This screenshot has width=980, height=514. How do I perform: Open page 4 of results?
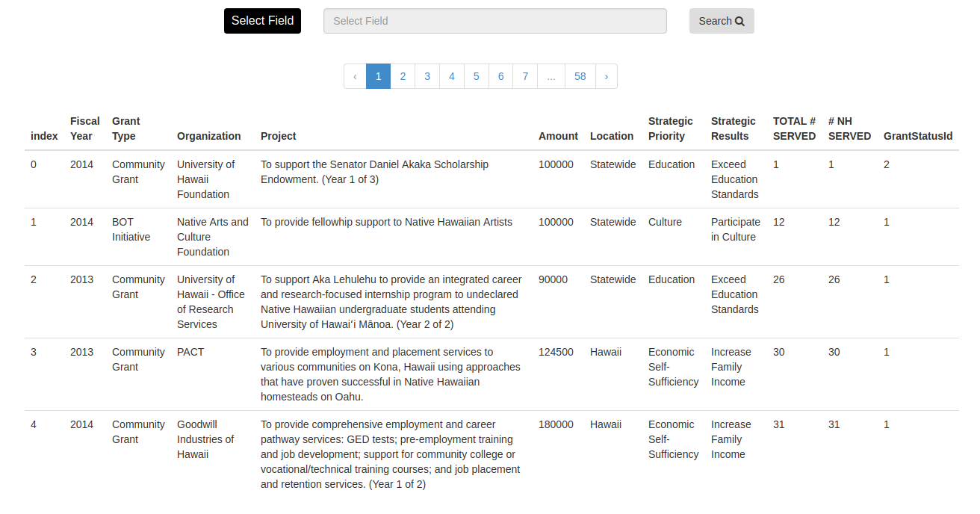click(452, 76)
